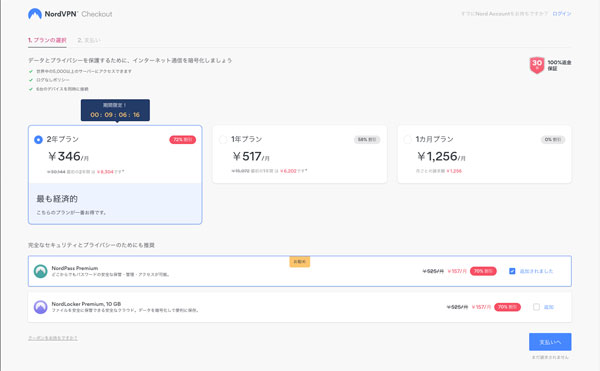This screenshot has width=600, height=371.
Task: Click the yellow badge above NordPass row
Action: [300, 262]
